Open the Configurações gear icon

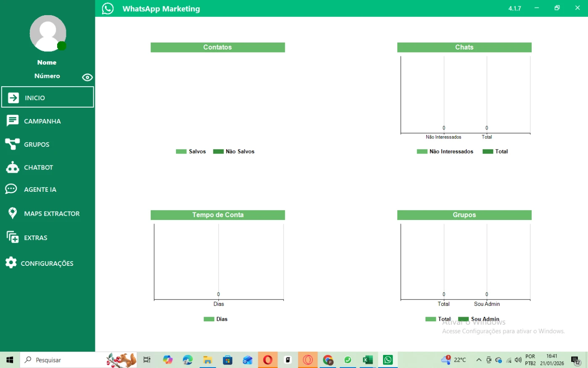click(11, 263)
